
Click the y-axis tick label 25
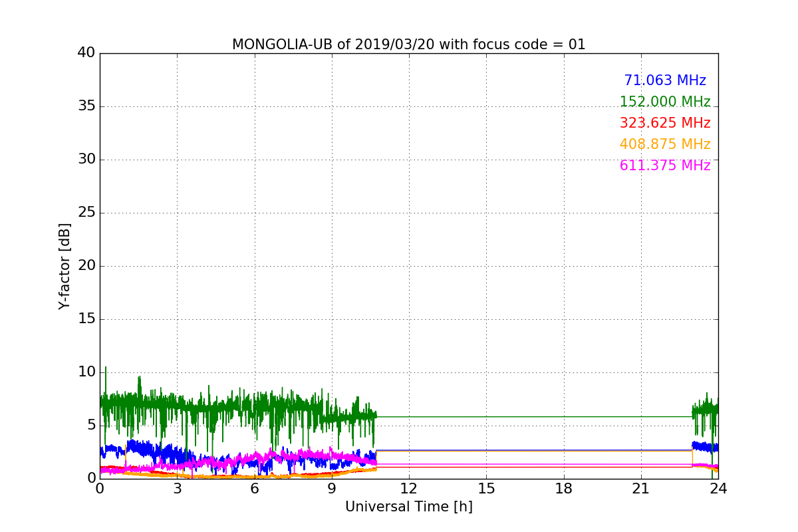(86, 213)
